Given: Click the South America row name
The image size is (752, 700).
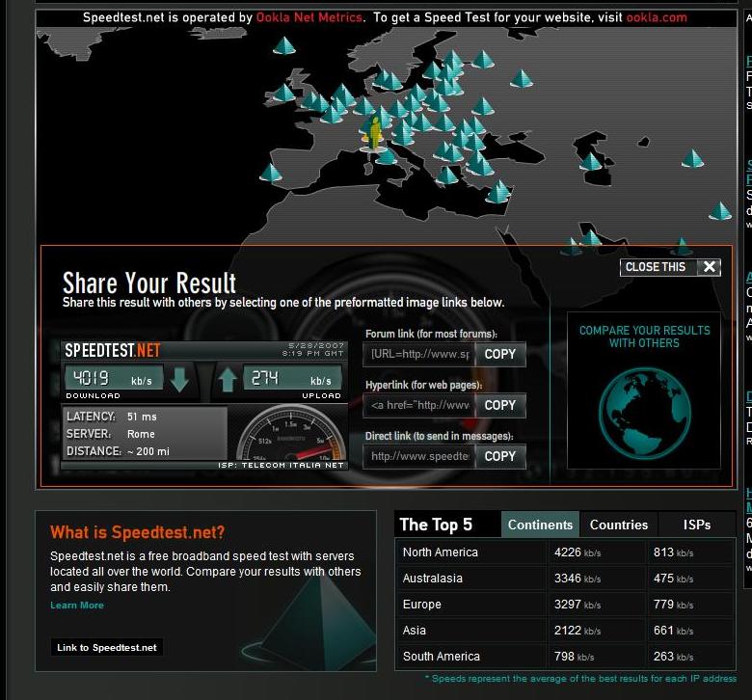Looking at the screenshot, I should 442,656.
